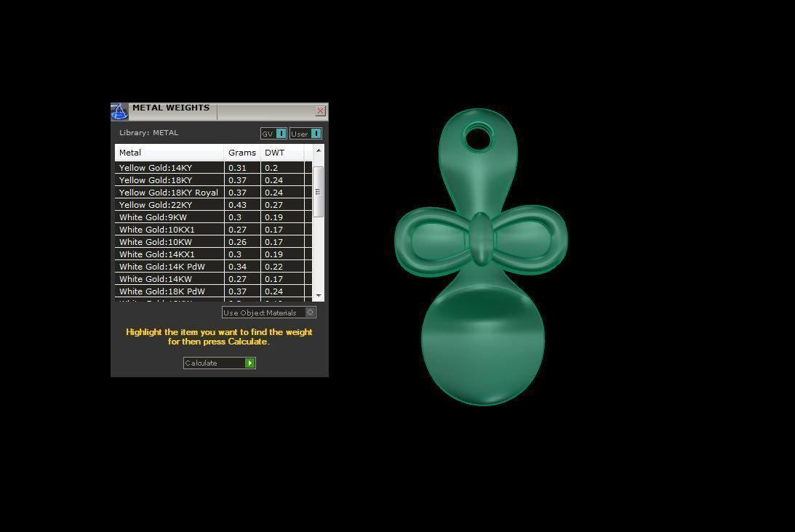Click the 0.22 DWT value for 14K PdW
The image size is (795, 532).
coord(273,267)
